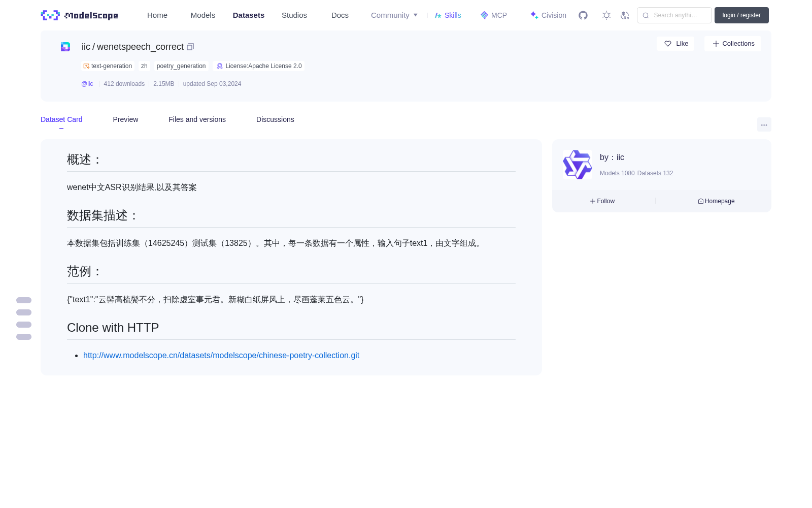
Task: Click the '数据集描述：' heading
Action: pos(103,215)
